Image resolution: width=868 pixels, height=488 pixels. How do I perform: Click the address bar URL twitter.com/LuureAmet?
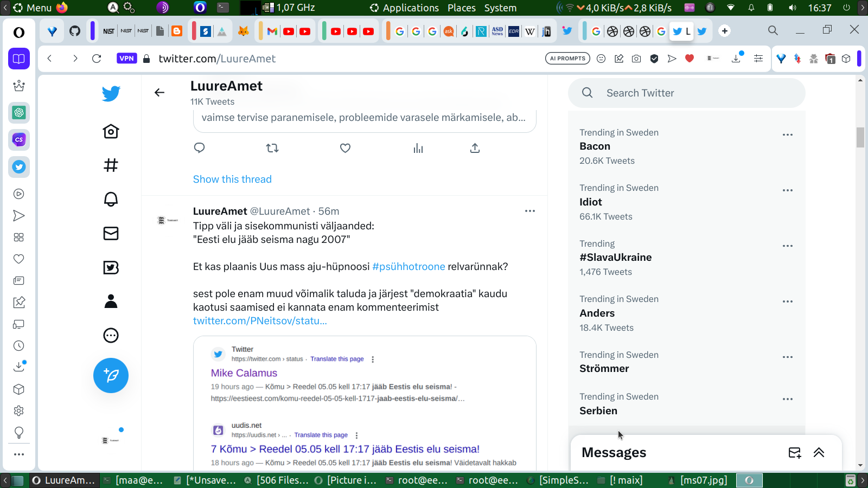click(x=217, y=59)
